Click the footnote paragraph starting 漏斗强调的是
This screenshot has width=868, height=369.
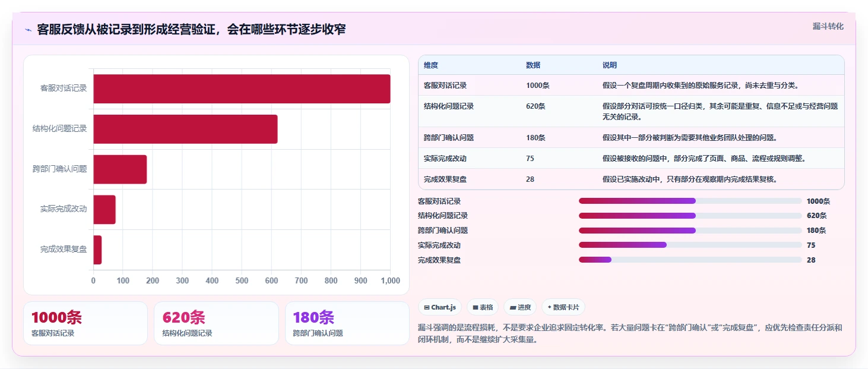point(629,335)
